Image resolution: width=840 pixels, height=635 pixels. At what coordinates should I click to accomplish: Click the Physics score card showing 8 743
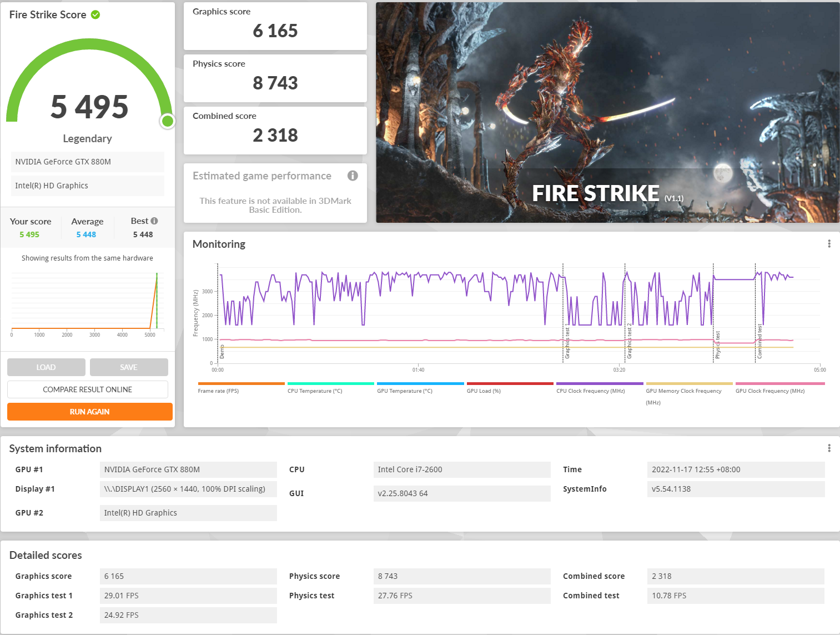pos(275,78)
